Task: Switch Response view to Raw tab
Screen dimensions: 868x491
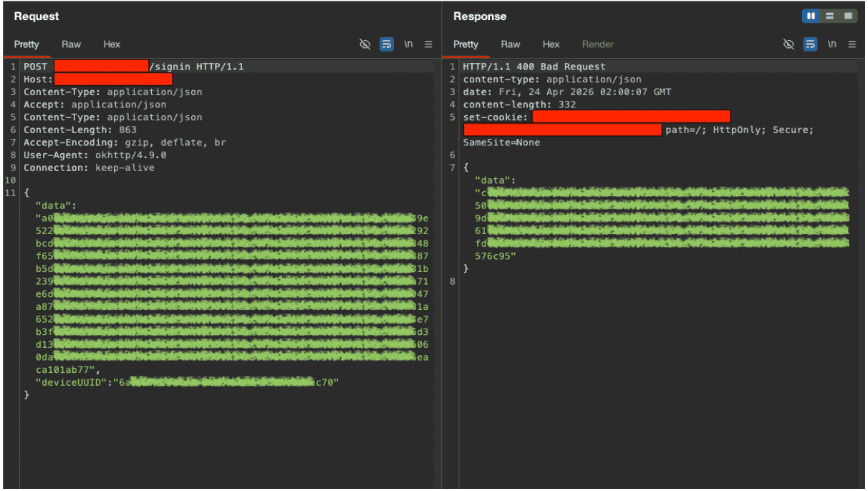Action: (511, 44)
